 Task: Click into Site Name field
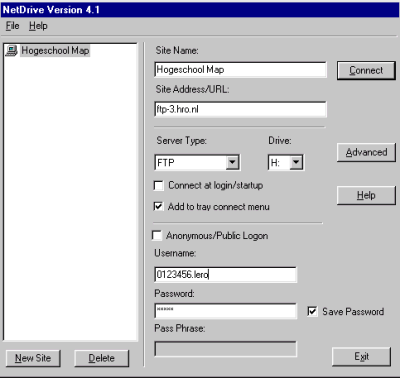tap(240, 70)
